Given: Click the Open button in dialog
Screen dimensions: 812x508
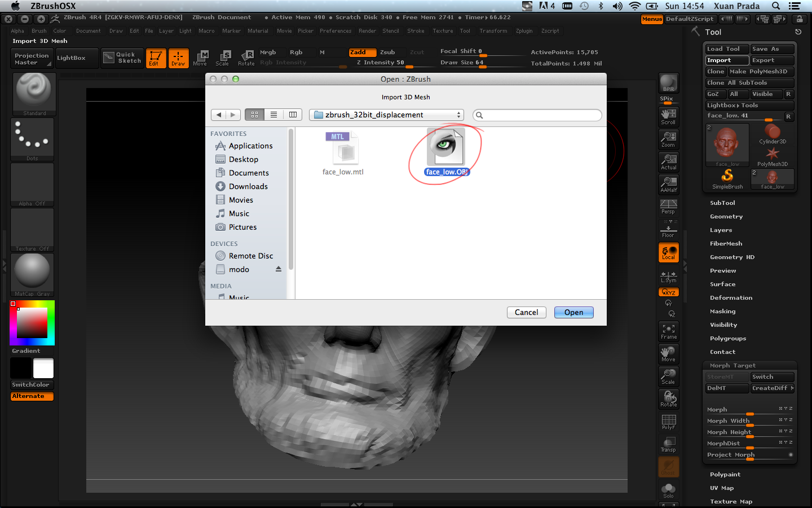Looking at the screenshot, I should coord(574,312).
